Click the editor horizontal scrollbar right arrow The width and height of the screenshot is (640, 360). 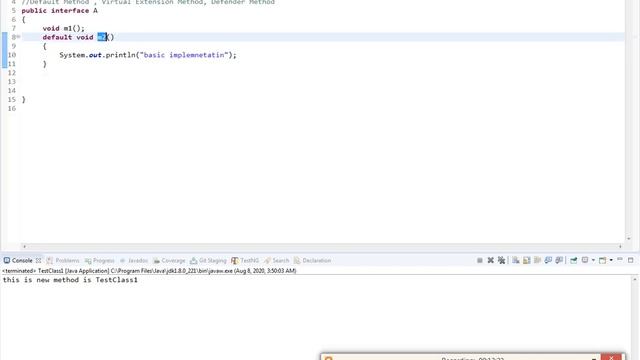pyautogui.click(x=620, y=246)
